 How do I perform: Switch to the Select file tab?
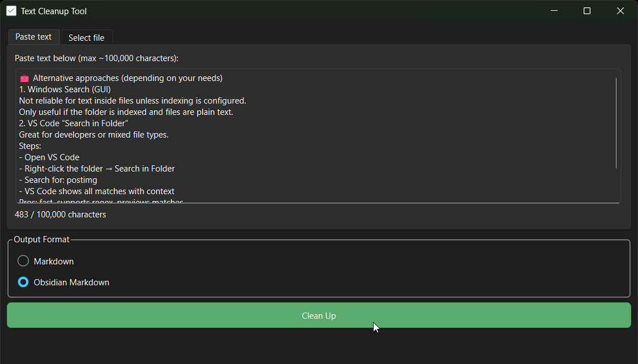point(87,37)
